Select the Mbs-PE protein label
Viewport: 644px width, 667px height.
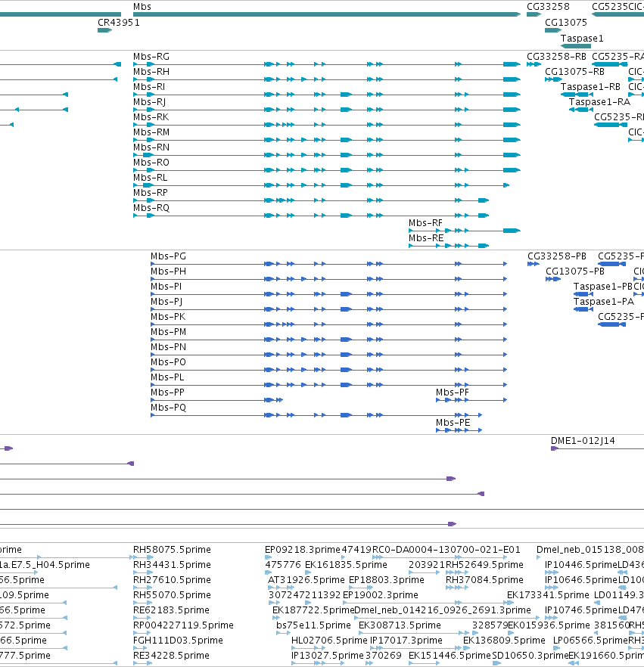[x=453, y=423]
